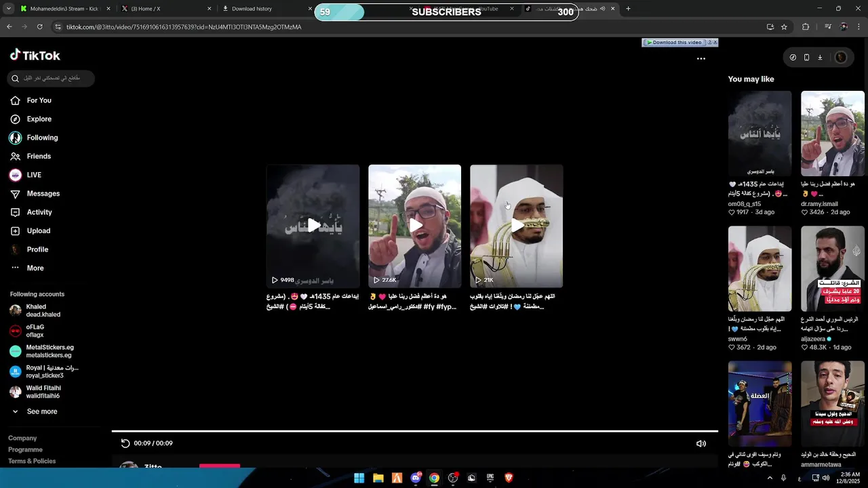Click the TikTok logo

[x=35, y=55]
